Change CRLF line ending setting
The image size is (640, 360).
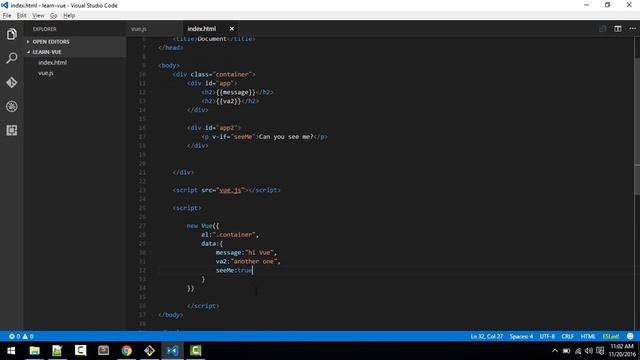pyautogui.click(x=568, y=336)
